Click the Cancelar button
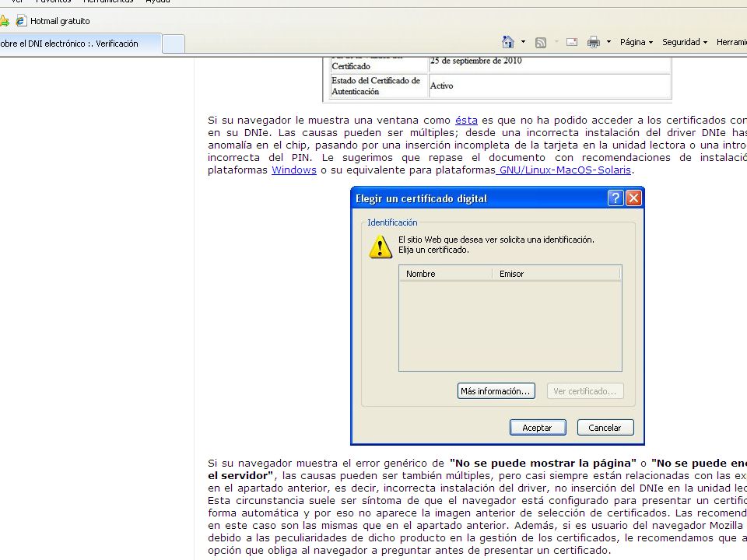Viewport: 747px width, 560px height. coord(605,428)
